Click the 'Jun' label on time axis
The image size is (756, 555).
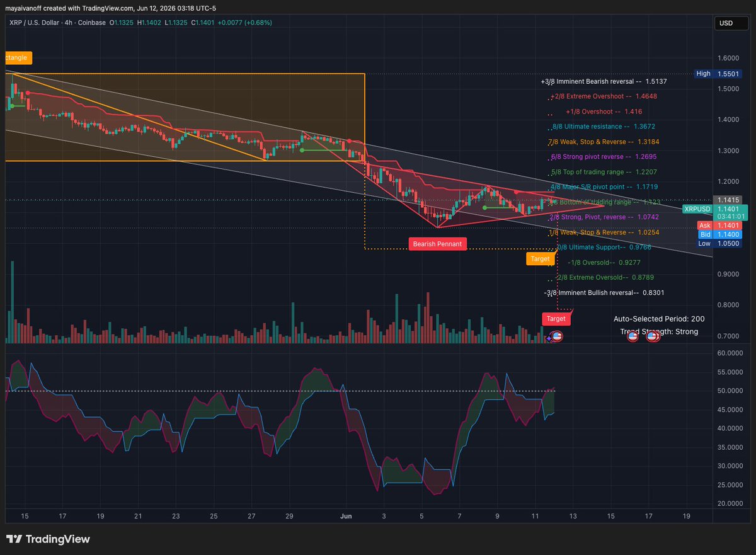click(x=346, y=516)
